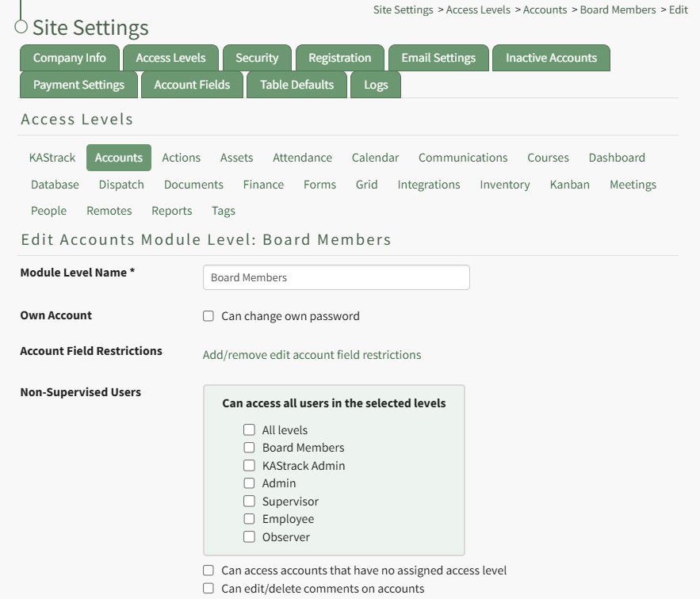Screen dimensions: 700x599
Task: Open the Payment Settings tab
Action: click(78, 85)
